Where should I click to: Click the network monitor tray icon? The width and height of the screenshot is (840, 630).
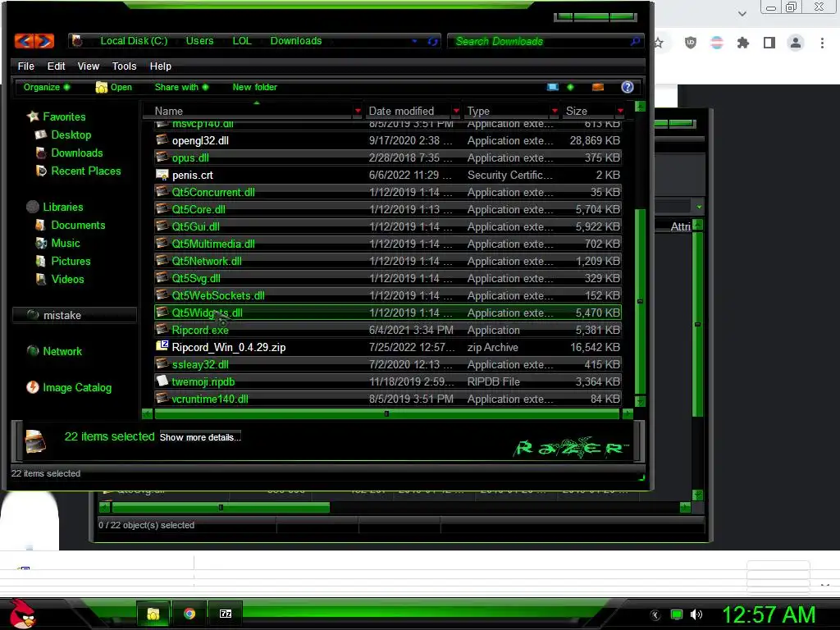(677, 614)
